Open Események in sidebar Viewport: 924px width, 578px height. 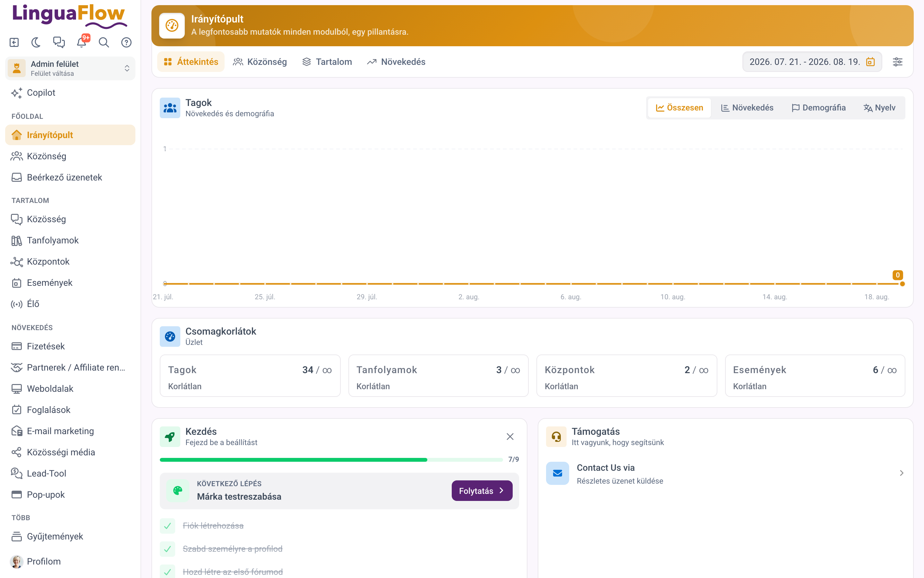point(70,283)
